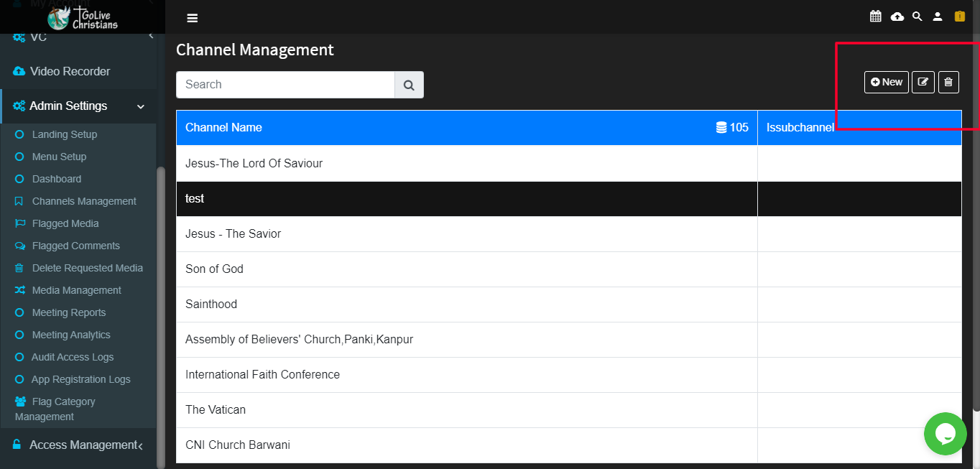The image size is (980, 469).
Task: Expand the VC sidebar section
Action: (x=79, y=37)
